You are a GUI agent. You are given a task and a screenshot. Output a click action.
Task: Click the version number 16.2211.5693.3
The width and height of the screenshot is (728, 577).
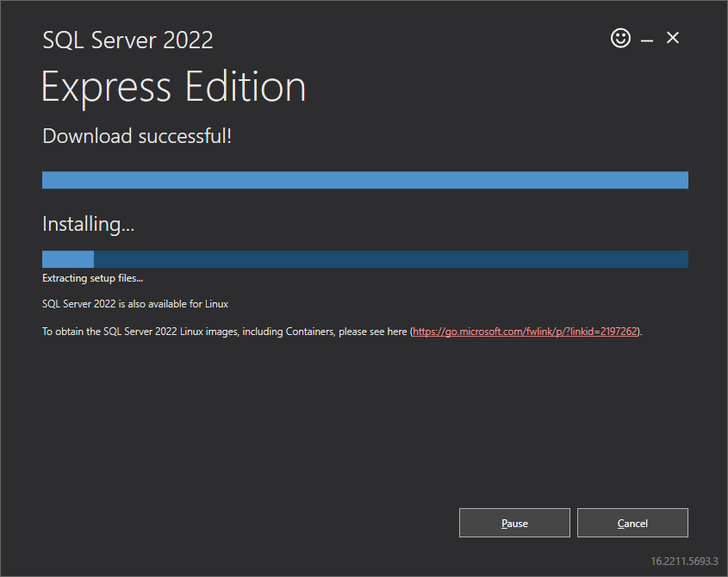coord(683,561)
